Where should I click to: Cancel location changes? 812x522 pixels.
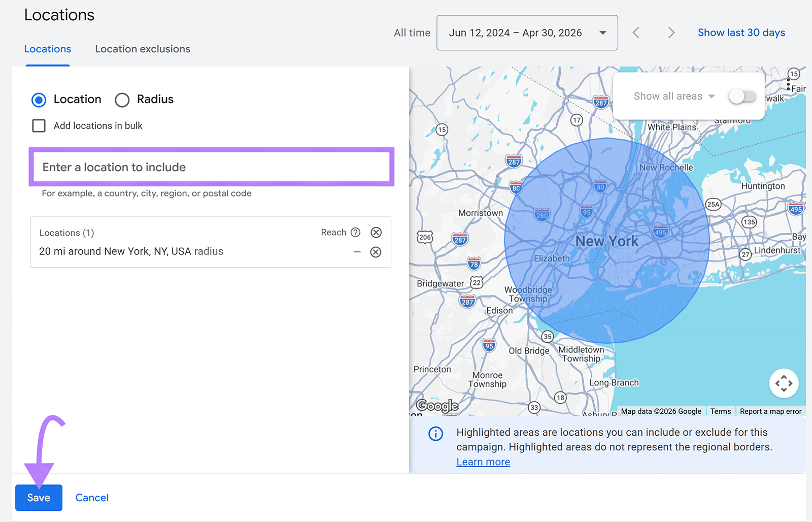pyautogui.click(x=92, y=498)
